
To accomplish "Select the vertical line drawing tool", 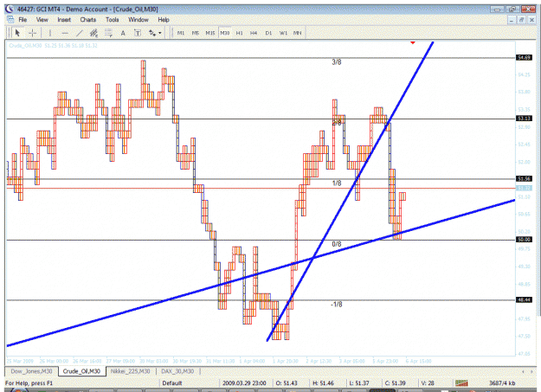I will 50,33.
